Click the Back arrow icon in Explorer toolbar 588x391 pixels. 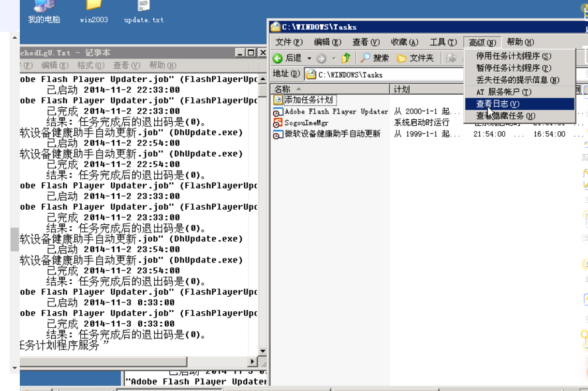278,58
